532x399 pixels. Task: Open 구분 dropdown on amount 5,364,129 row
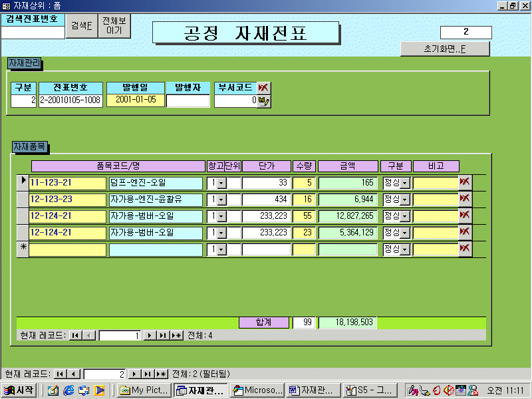coord(405,233)
